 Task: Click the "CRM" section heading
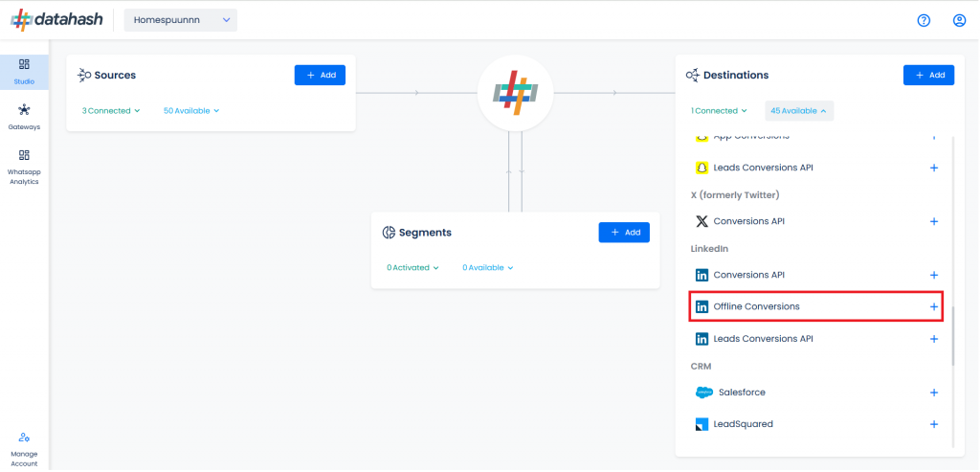[701, 366]
